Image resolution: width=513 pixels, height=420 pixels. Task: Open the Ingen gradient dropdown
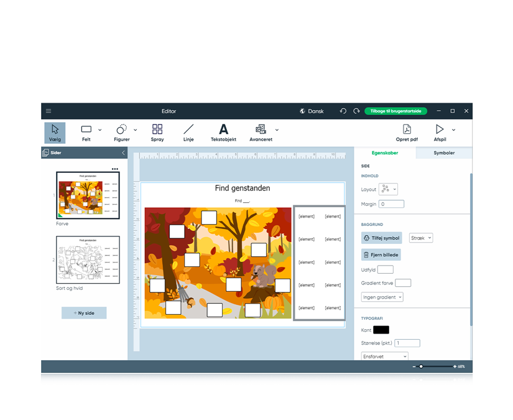tap(382, 297)
